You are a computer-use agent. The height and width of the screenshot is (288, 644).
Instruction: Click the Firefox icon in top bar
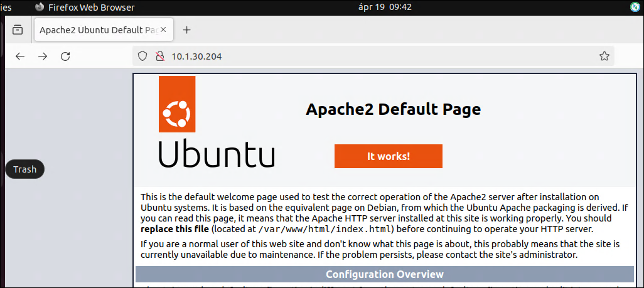[x=40, y=7]
